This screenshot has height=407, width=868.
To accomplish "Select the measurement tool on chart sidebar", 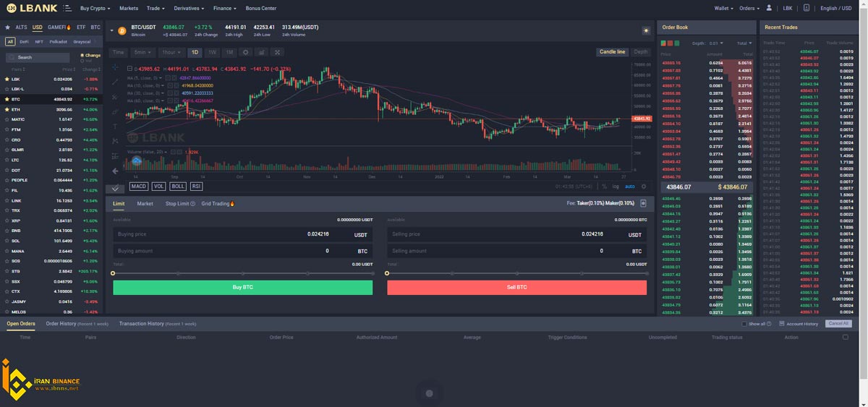I will [x=115, y=155].
